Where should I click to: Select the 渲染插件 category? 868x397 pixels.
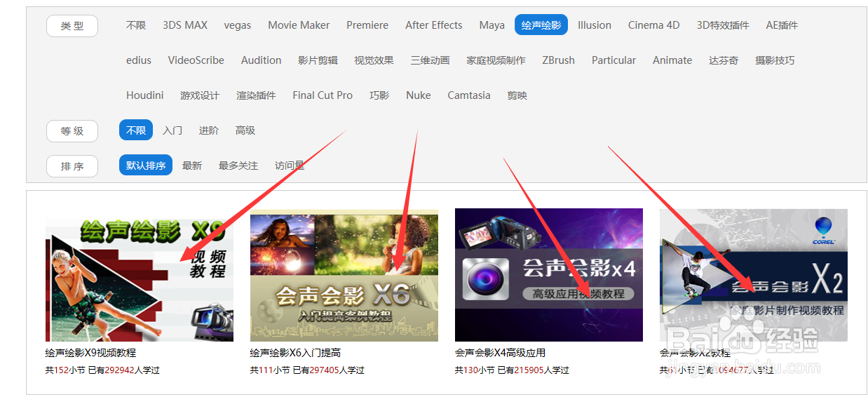pyautogui.click(x=257, y=95)
